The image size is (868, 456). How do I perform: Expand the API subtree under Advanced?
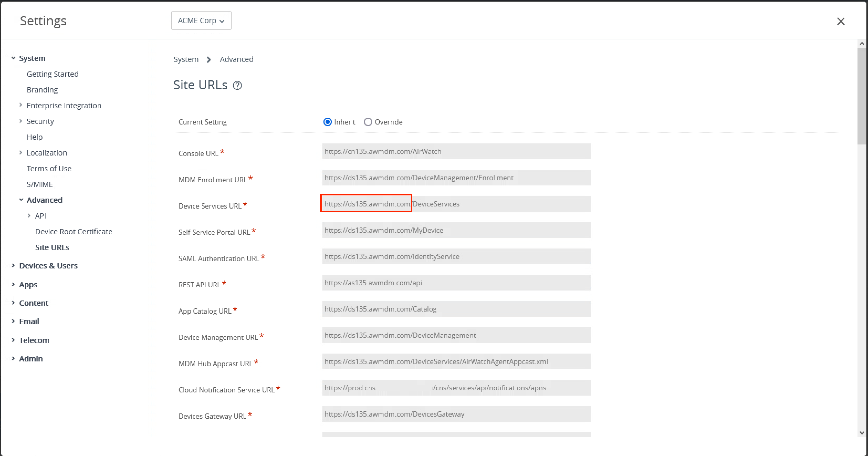point(29,216)
